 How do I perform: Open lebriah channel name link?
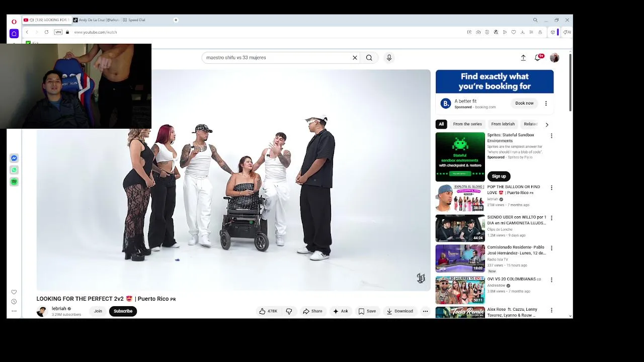[x=59, y=309]
